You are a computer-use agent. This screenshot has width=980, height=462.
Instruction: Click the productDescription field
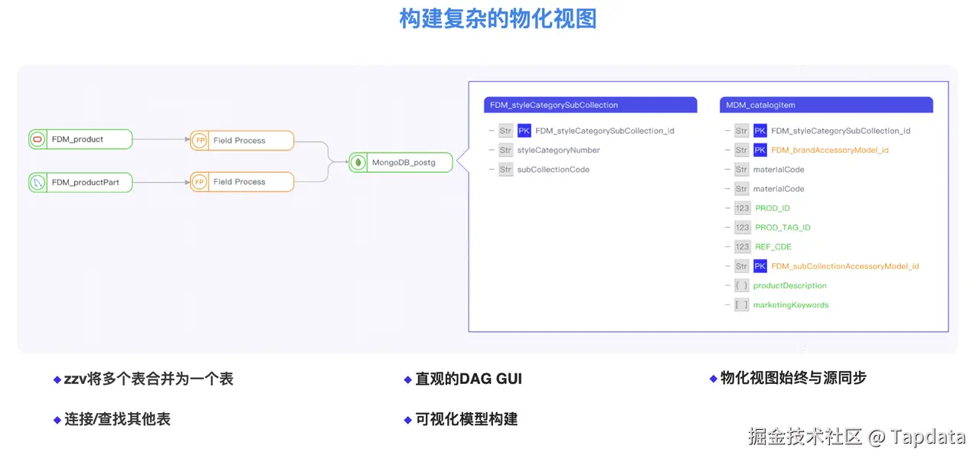point(790,285)
